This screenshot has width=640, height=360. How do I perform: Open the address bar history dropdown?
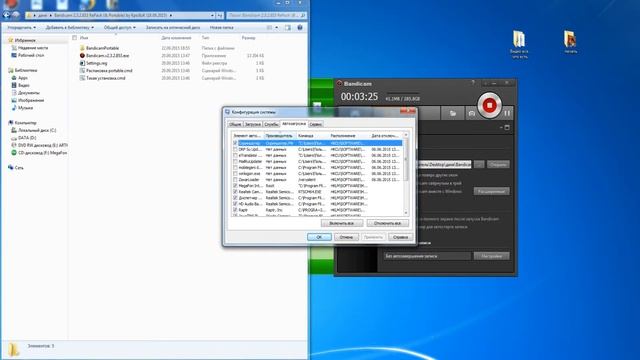(x=212, y=15)
